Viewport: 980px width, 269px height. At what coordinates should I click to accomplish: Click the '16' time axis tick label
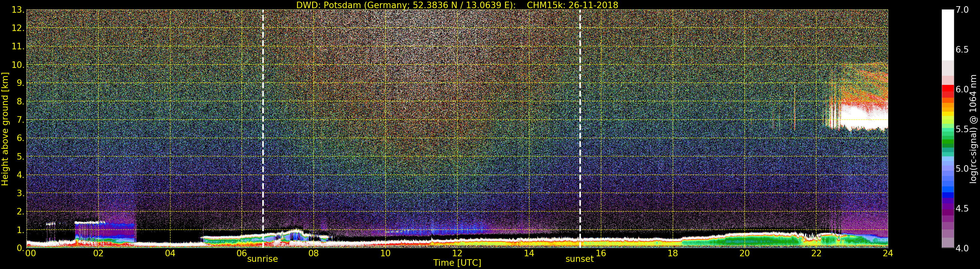click(601, 253)
